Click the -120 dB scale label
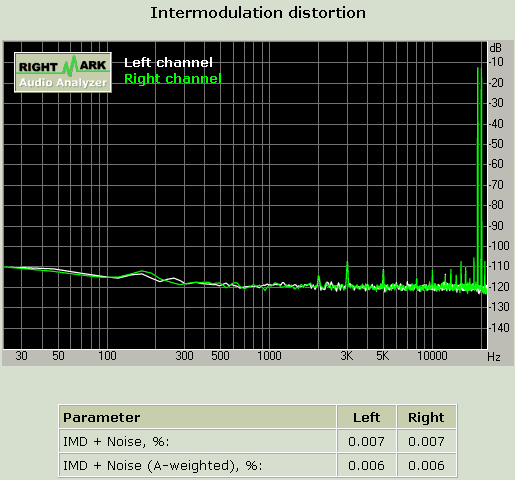 tap(499, 287)
